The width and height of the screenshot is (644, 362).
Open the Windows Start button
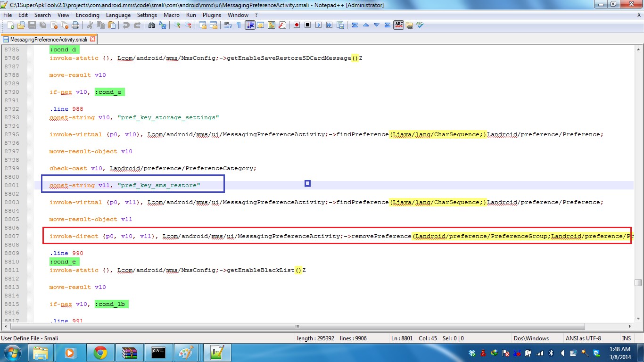(x=12, y=352)
